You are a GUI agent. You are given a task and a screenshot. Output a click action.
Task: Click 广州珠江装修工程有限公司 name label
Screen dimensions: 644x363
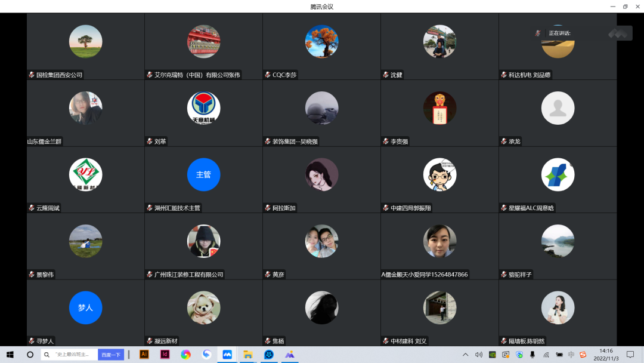[189, 275]
